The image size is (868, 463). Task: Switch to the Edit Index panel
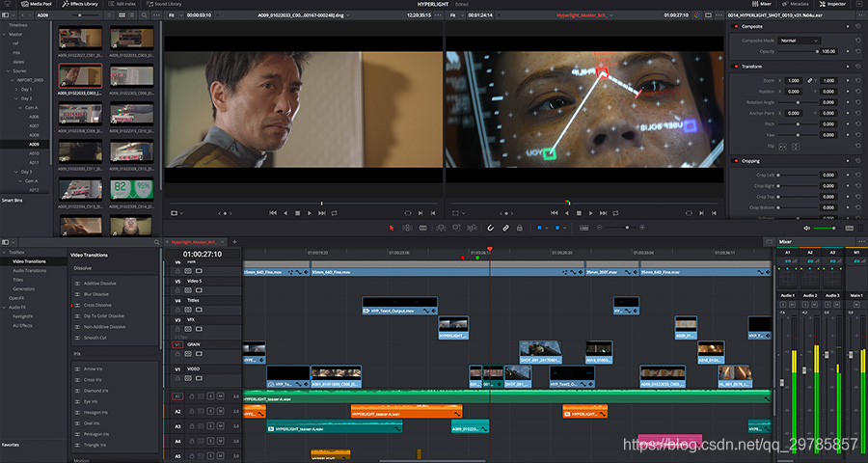pyautogui.click(x=122, y=4)
